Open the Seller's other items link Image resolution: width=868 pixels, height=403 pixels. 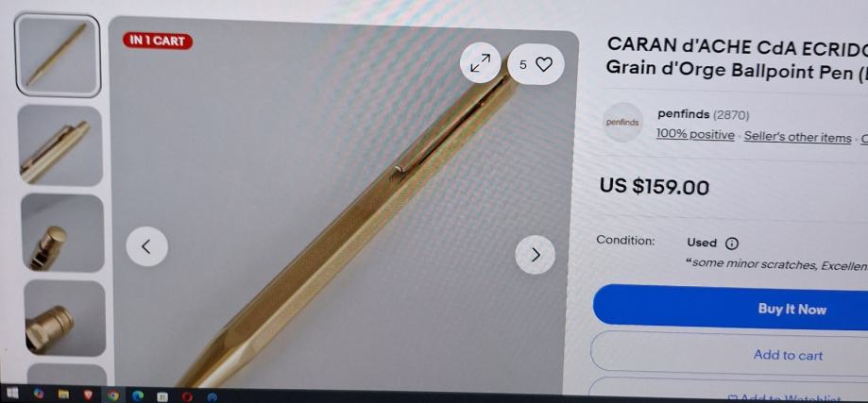tap(797, 137)
